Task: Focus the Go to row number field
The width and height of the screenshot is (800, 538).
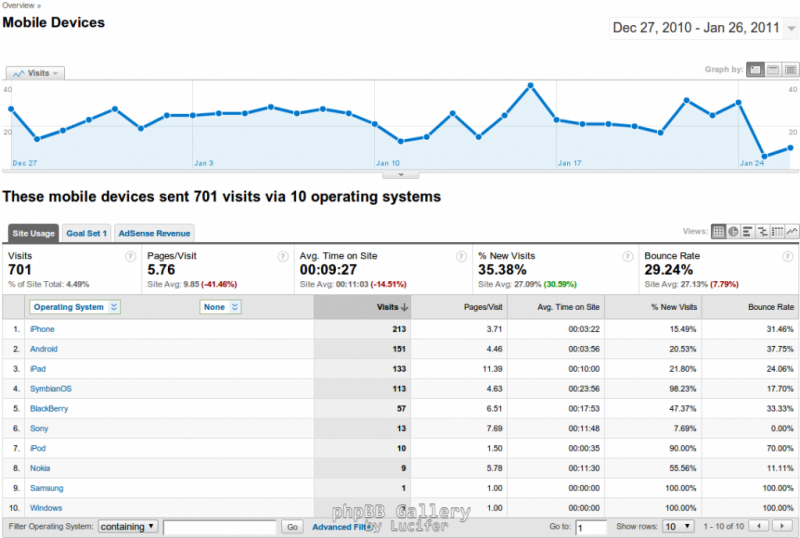Action: point(591,527)
